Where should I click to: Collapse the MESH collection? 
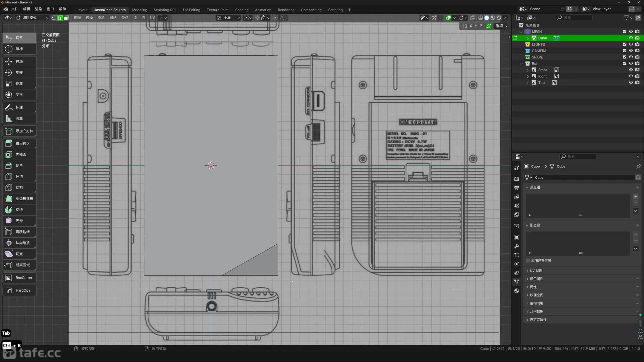pyautogui.click(x=521, y=32)
